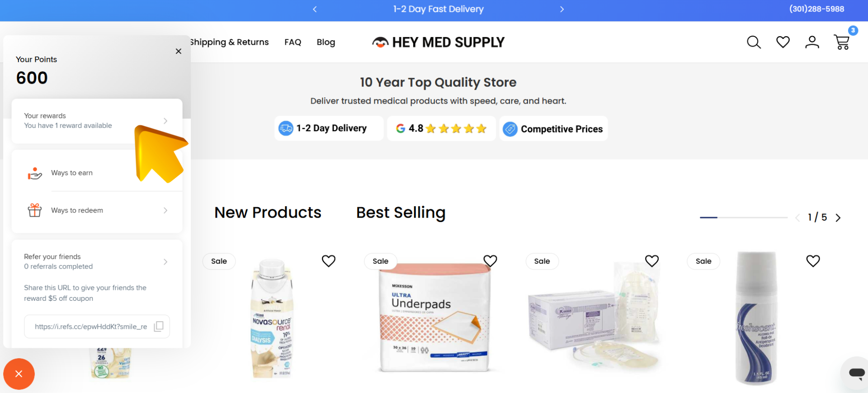Open the shopping cart icon
This screenshot has width=868, height=393.
click(842, 42)
